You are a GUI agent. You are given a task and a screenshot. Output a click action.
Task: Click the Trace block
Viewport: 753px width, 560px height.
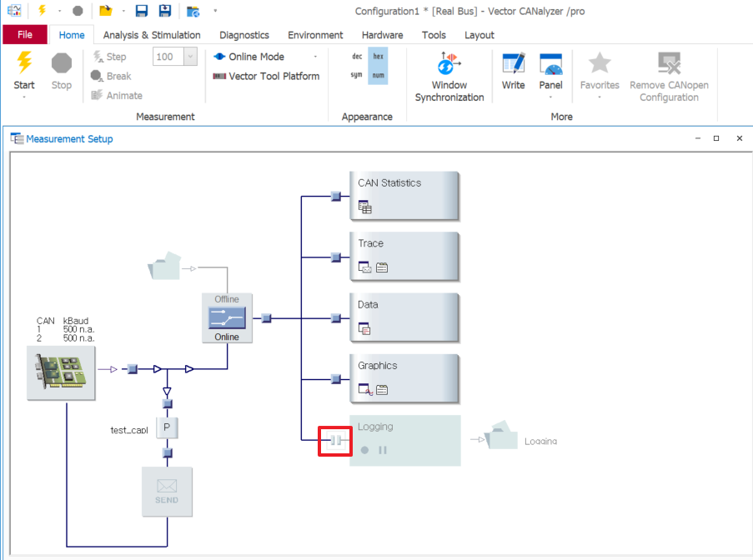(x=404, y=257)
